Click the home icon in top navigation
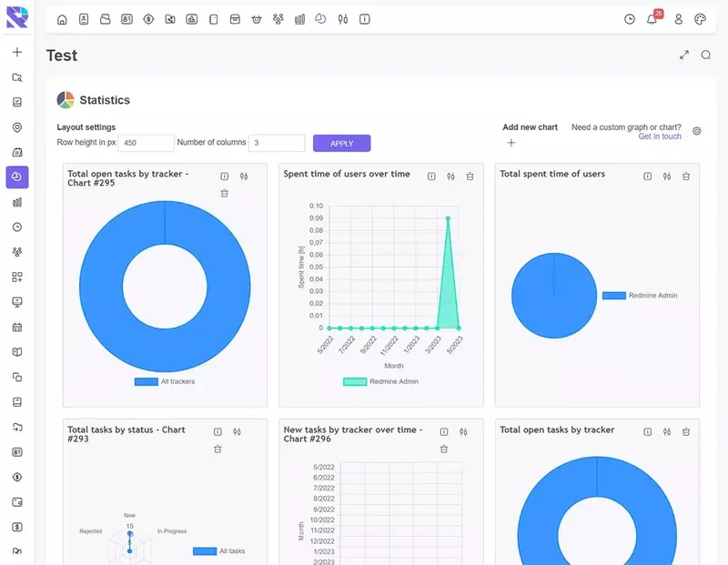728x565 pixels. click(62, 19)
